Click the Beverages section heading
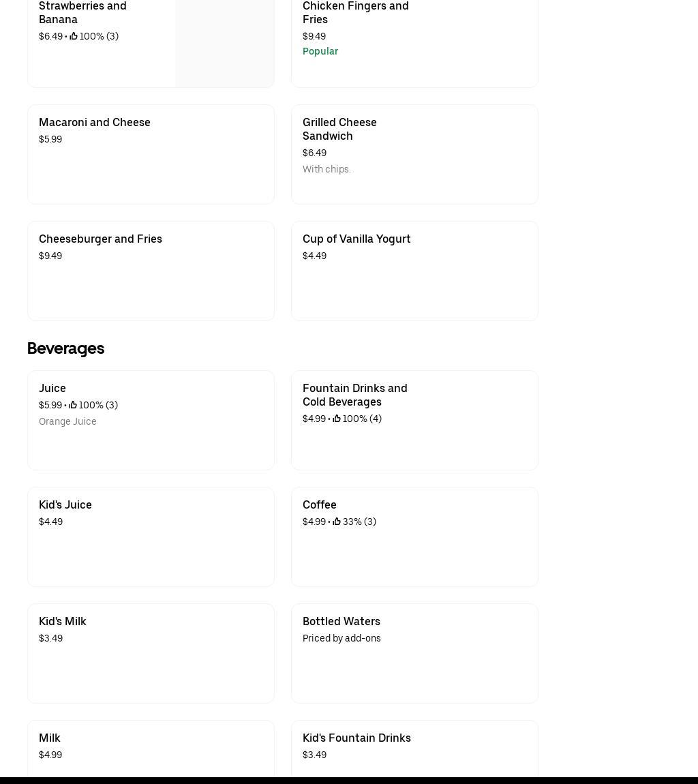The height and width of the screenshot is (784, 698). [65, 348]
